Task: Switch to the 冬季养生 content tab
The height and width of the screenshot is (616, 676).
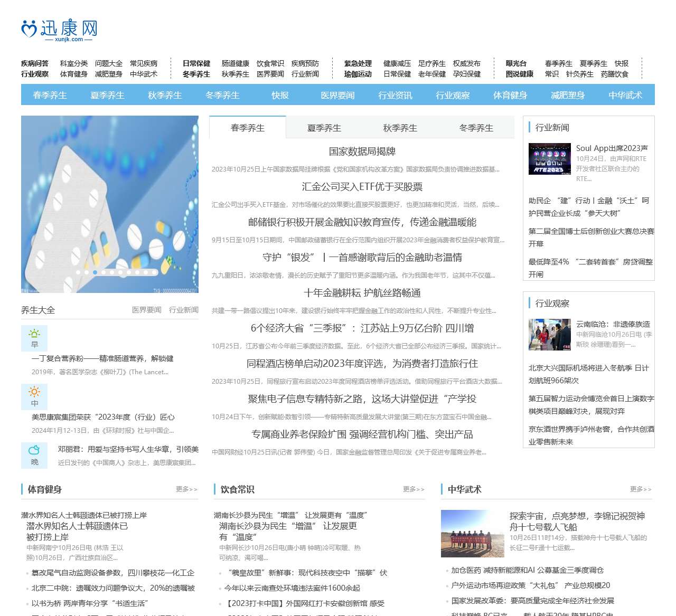Action: 476,128
